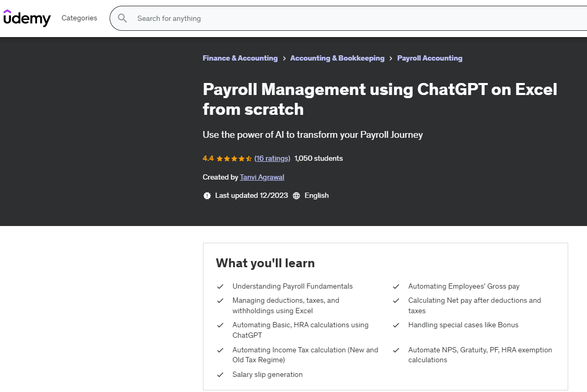Click chevron after Accounting & Bookkeeping breadcrumb
Screen dimensions: 587x392
pyautogui.click(x=391, y=58)
